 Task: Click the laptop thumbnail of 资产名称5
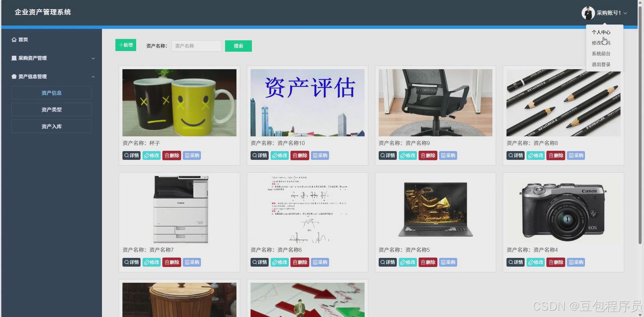[x=435, y=209]
